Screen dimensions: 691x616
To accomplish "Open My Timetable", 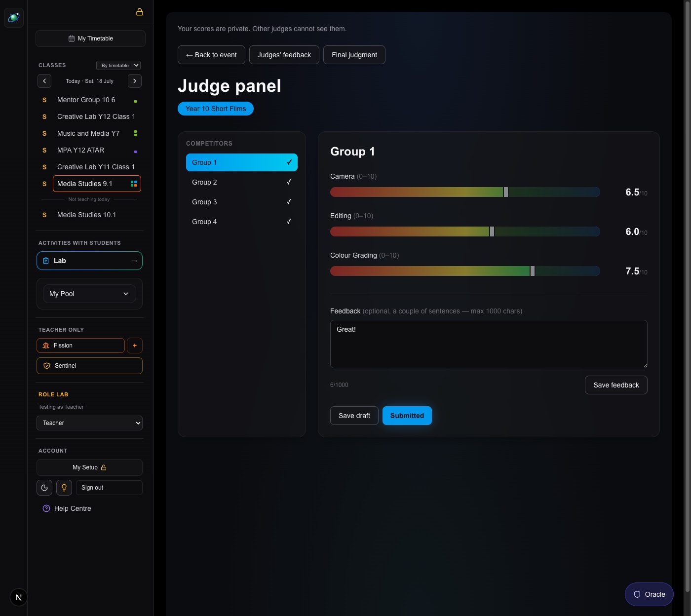I will click(90, 38).
